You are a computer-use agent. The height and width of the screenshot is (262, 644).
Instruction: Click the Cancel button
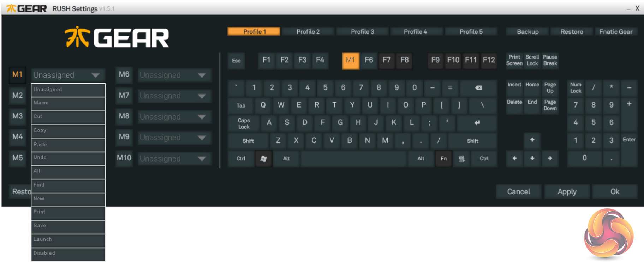click(x=519, y=191)
